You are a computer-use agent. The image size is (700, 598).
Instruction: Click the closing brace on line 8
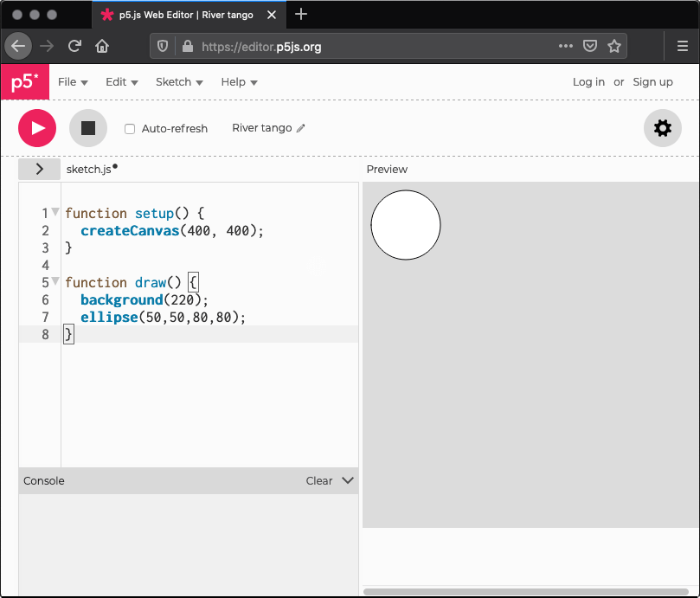pyautogui.click(x=68, y=334)
